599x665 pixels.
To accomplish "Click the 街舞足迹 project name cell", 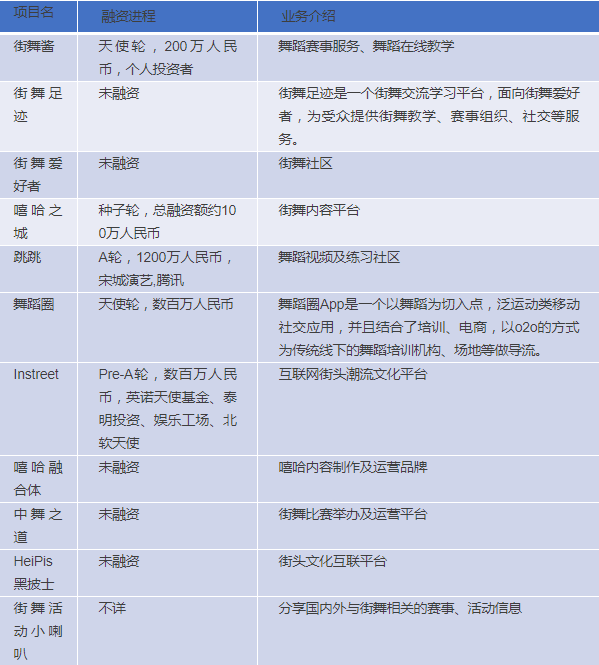I will [x=39, y=116].
